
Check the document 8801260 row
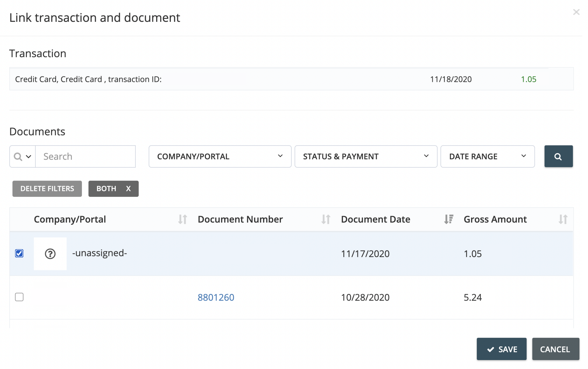pyautogui.click(x=19, y=297)
